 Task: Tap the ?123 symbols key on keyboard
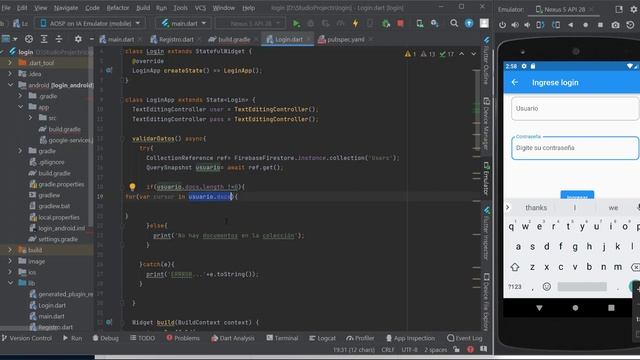click(x=515, y=287)
